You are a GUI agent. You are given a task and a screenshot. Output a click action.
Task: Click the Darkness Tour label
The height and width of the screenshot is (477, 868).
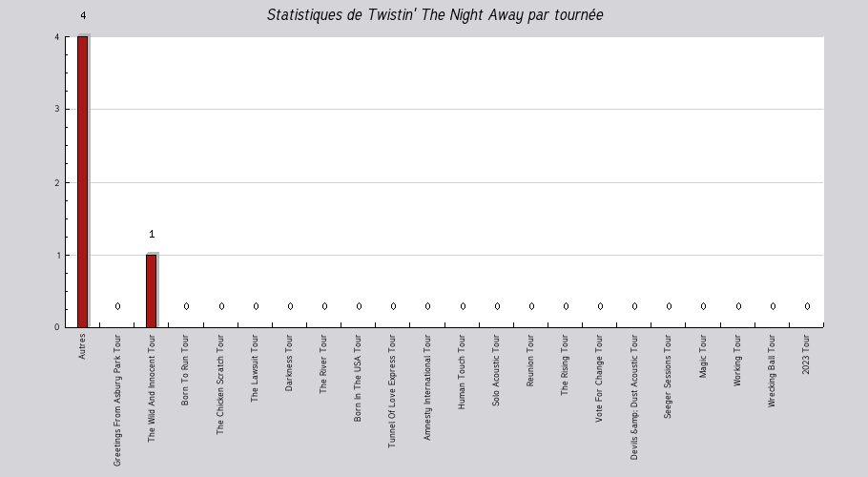tap(288, 363)
